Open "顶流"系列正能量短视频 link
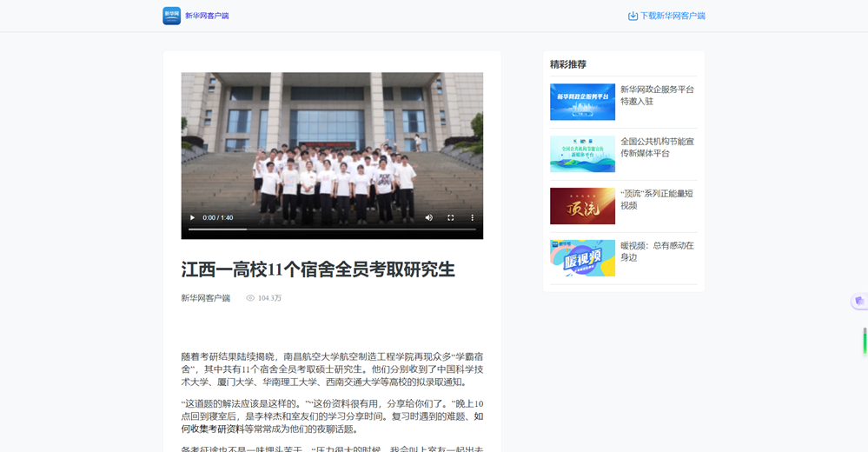This screenshot has width=868, height=452. tap(657, 200)
